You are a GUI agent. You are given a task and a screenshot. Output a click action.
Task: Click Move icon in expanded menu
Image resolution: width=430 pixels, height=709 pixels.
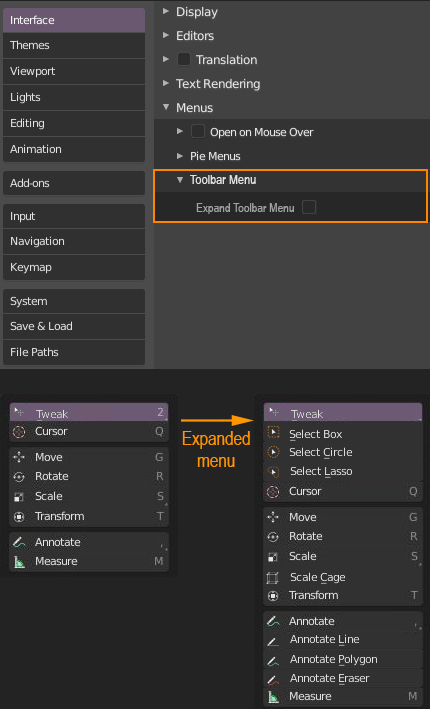(273, 517)
